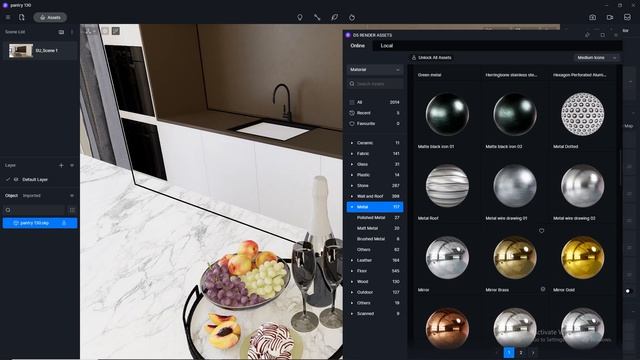
Task: Pick the copper mirror material sphere
Action: [x=447, y=329]
